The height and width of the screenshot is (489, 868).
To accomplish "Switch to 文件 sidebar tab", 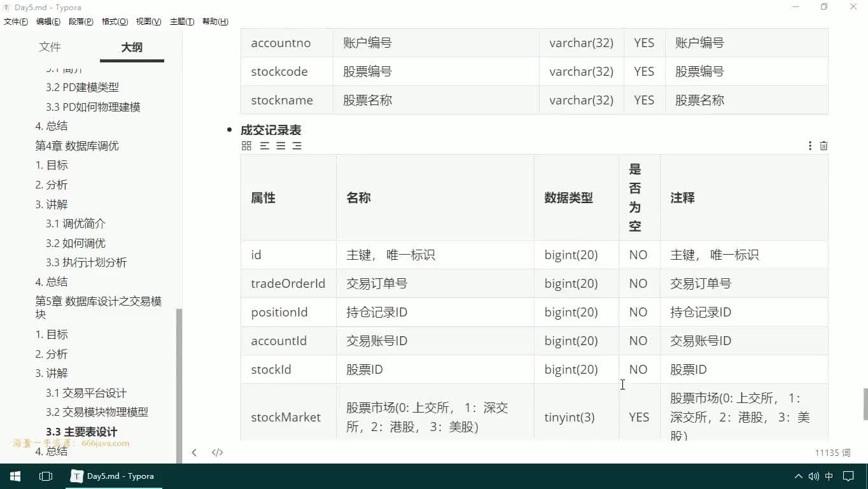I will 50,47.
